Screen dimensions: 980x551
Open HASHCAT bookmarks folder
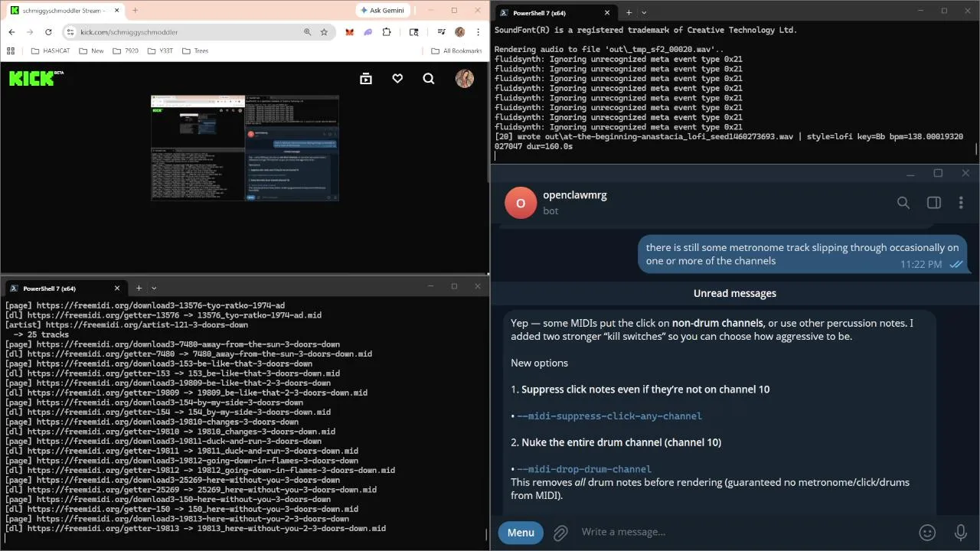(x=50, y=51)
